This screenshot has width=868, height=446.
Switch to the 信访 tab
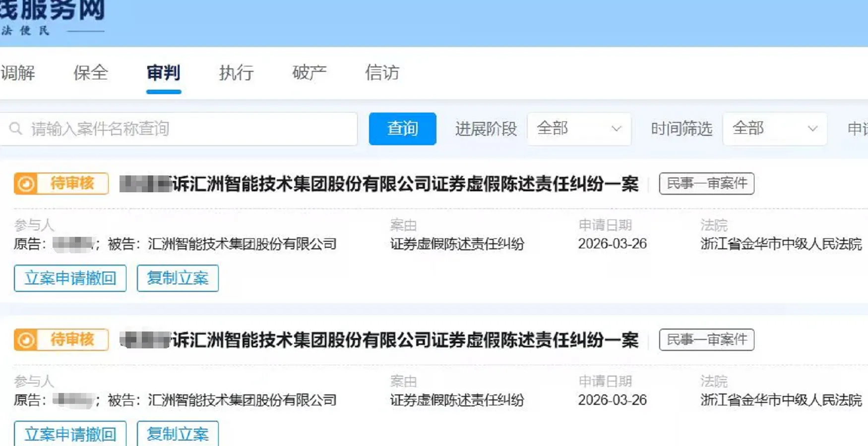[381, 73]
